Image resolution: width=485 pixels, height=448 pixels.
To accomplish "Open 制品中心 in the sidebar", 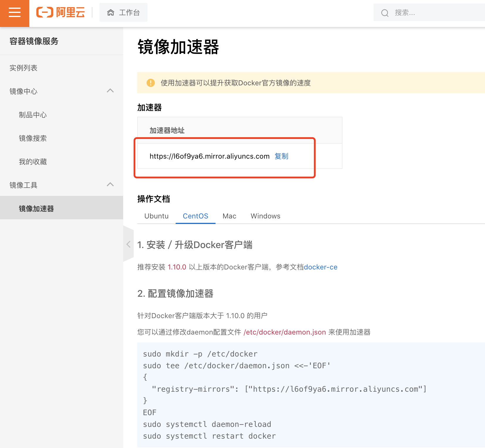I will [33, 115].
